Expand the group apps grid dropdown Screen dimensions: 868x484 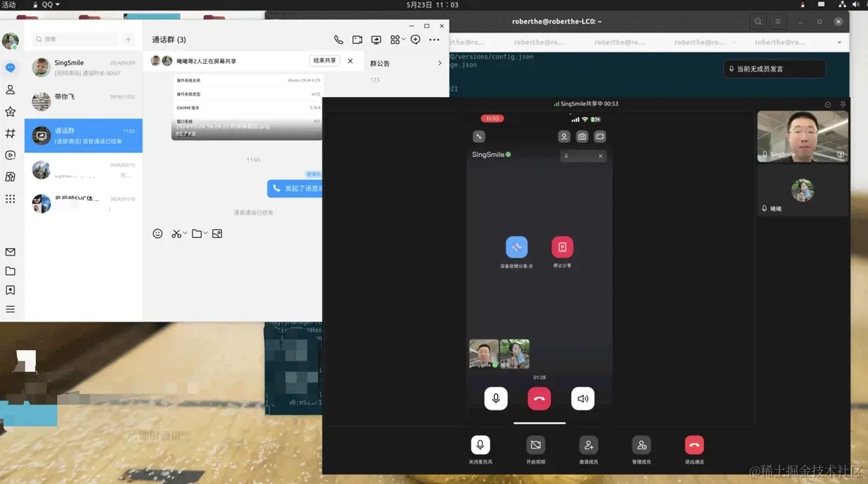pos(398,40)
